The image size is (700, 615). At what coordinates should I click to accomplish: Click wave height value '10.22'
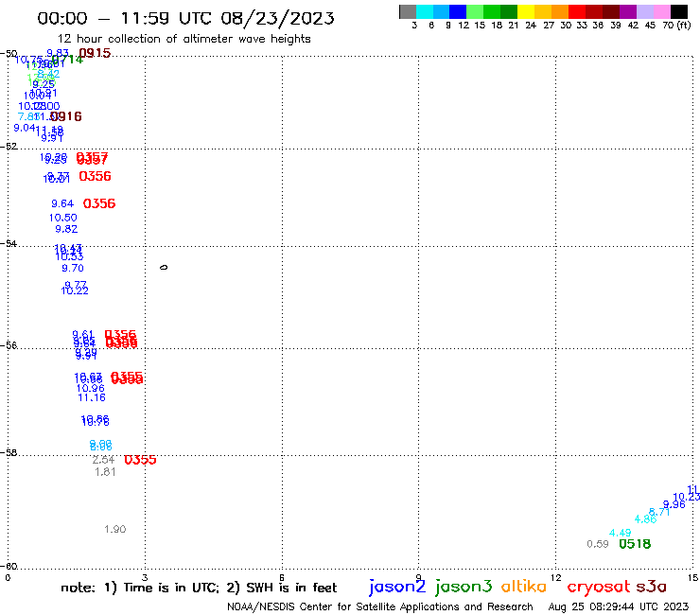point(75,290)
